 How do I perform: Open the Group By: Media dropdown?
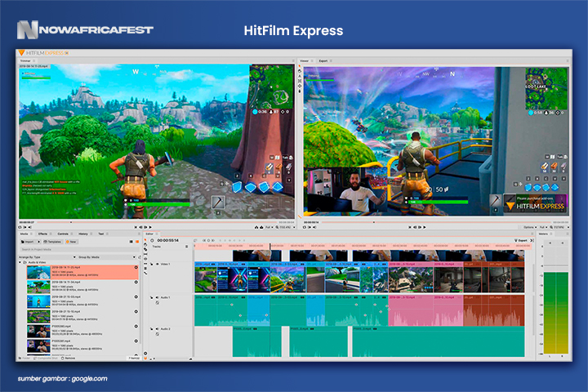point(107,257)
